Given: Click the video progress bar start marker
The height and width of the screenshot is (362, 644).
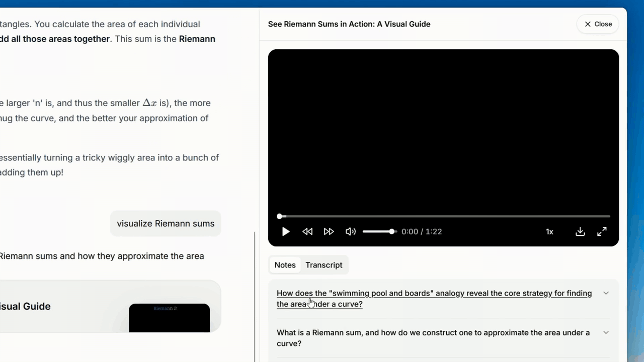Looking at the screenshot, I should tap(280, 216).
